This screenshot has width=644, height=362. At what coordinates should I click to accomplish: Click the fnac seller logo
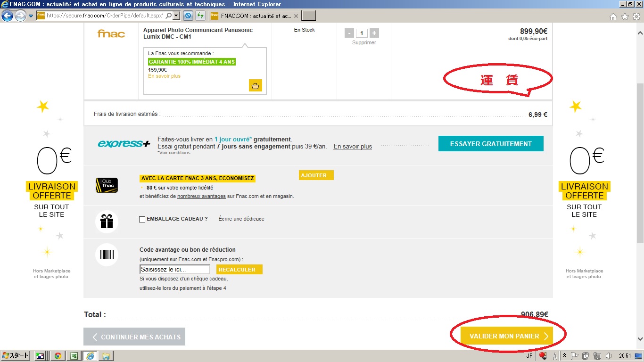pos(111,33)
